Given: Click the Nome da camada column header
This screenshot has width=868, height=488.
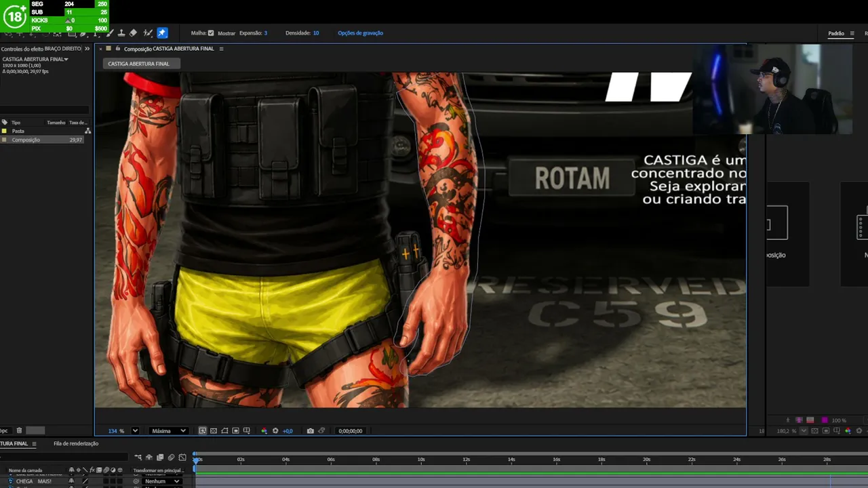Looking at the screenshot, I should (25, 470).
